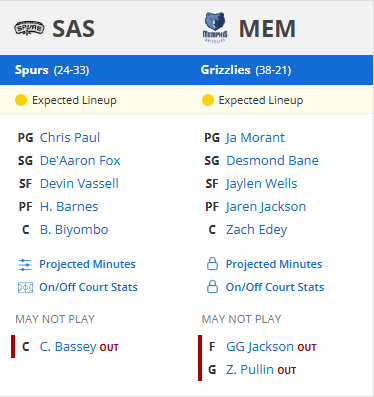Click the lock icon beside Grizzlies On/Off Court Stats

click(x=212, y=287)
